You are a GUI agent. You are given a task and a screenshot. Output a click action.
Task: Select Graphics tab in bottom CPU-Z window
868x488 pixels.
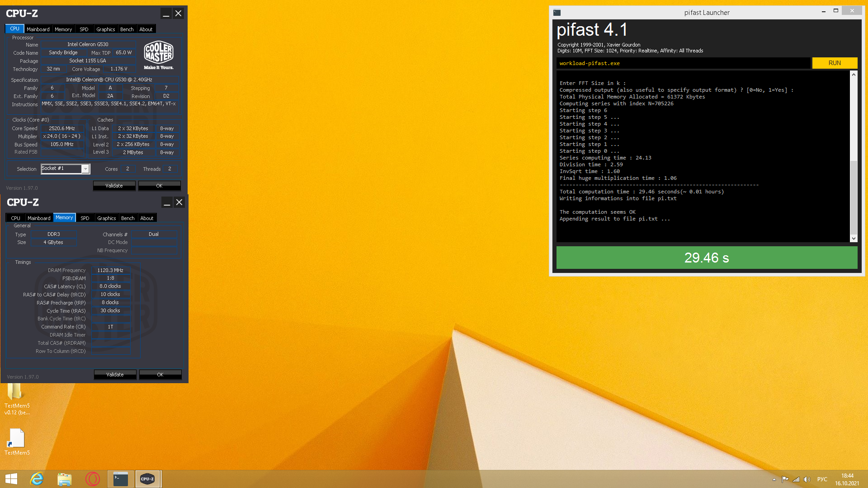click(107, 218)
